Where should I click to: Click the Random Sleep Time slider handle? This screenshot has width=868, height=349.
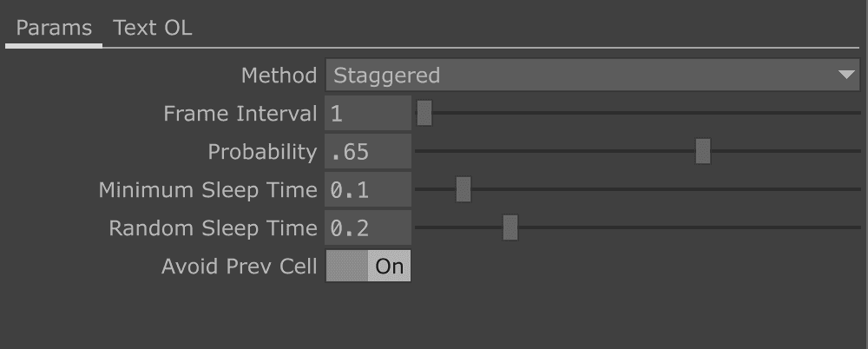(x=510, y=228)
